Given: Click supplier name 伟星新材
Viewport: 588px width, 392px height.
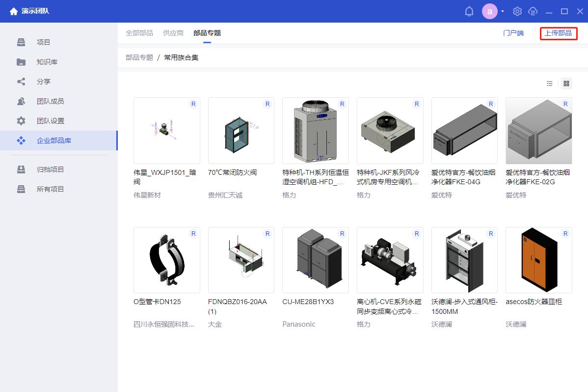Looking at the screenshot, I should click(147, 195).
